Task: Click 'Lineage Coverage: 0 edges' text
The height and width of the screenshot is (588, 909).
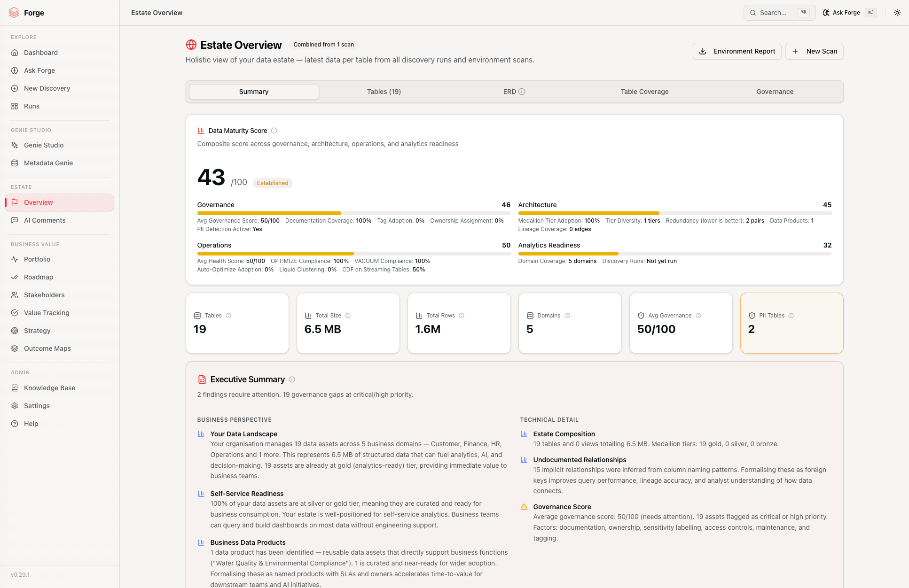Action: point(555,229)
